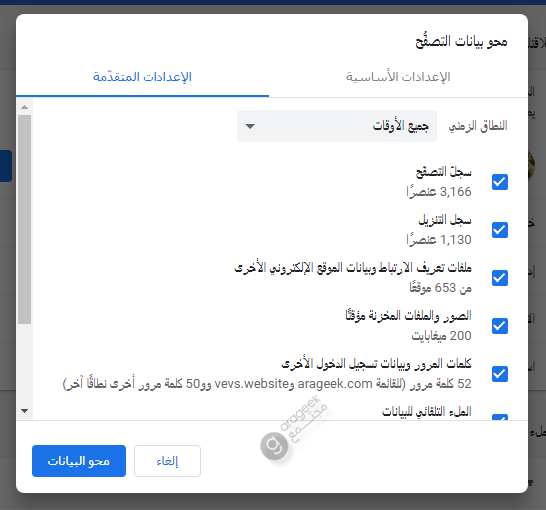The height and width of the screenshot is (510, 546).
Task: Click the scrollbar down arrow
Action: pos(24,411)
